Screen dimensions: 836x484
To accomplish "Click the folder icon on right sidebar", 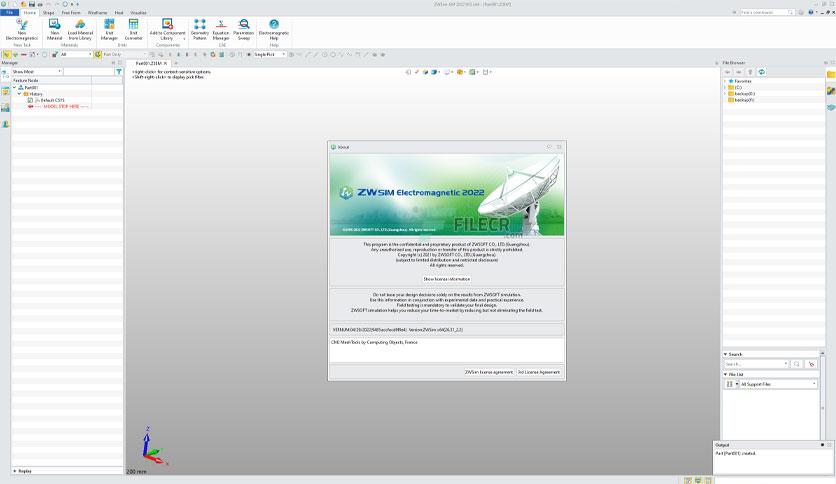I will [831, 75].
